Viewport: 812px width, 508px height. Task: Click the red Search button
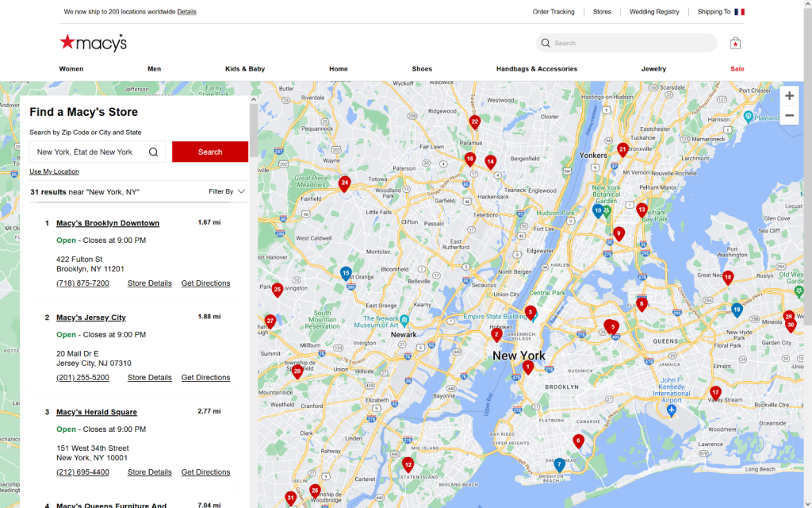coord(210,152)
